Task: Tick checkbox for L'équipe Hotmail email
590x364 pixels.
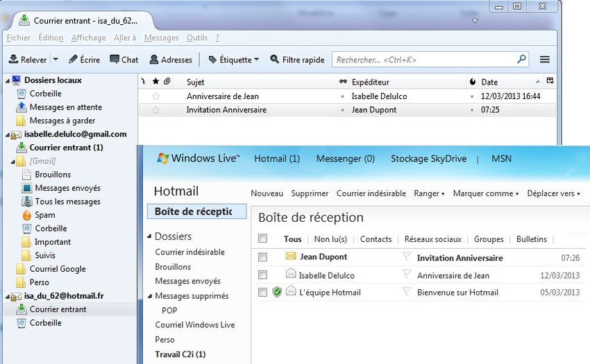Action: pyautogui.click(x=262, y=292)
